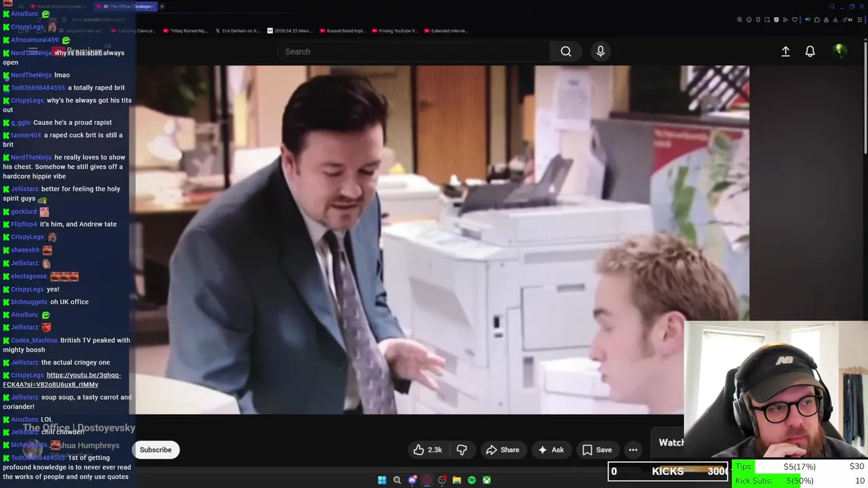The width and height of the screenshot is (868, 488).
Task: Click the send/play arrow toolbar icon
Action: tap(785, 20)
